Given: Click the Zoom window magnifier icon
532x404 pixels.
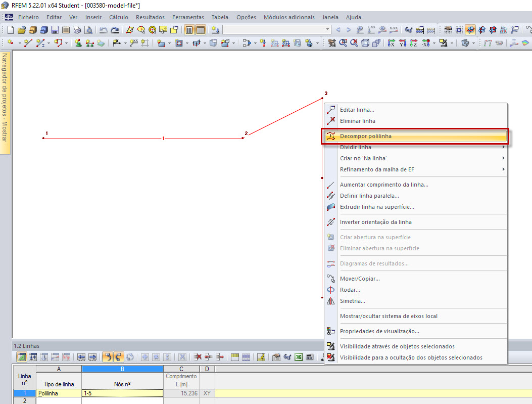Looking at the screenshot, I should (343, 43).
